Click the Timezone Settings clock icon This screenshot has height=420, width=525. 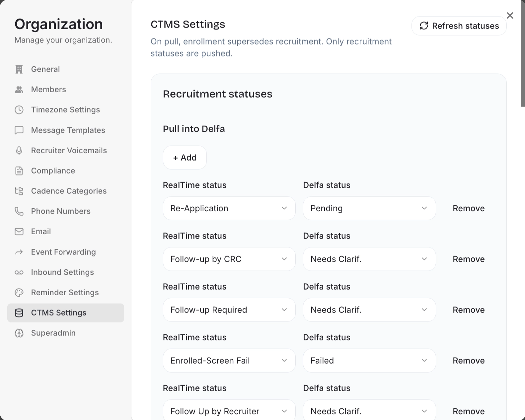pos(19,110)
